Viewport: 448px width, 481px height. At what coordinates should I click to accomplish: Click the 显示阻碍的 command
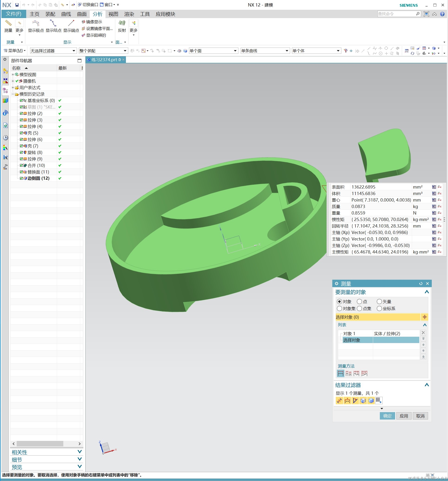pyautogui.click(x=94, y=35)
